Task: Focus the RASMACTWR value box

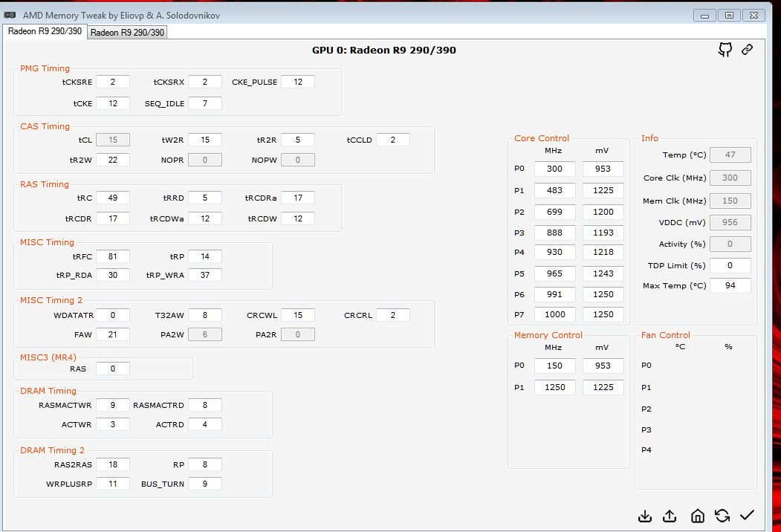Action: [113, 405]
